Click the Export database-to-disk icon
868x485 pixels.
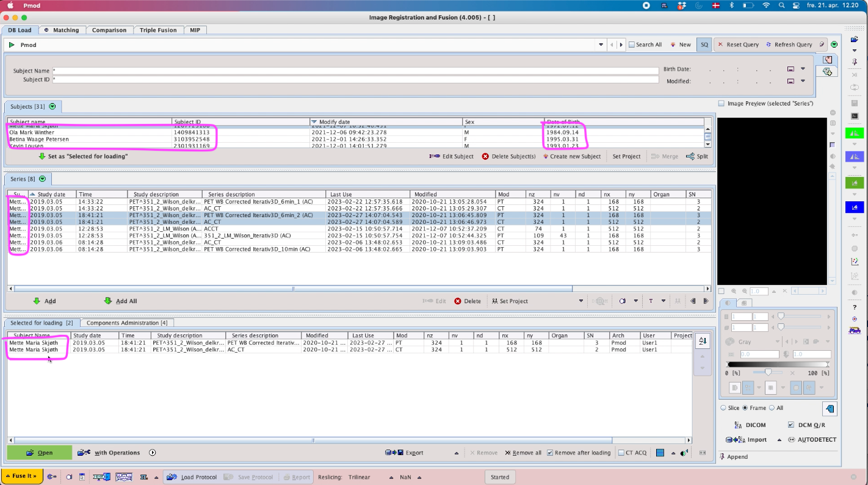point(394,453)
